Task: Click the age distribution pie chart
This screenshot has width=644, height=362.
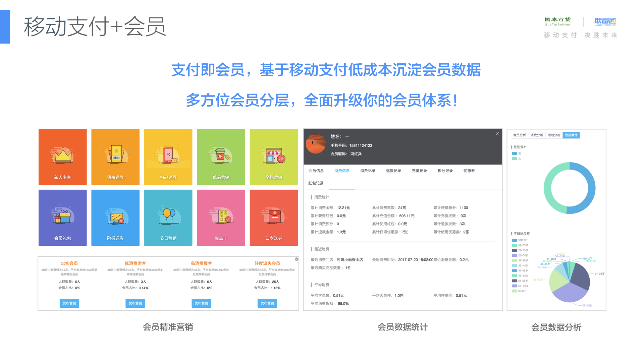Action: coord(569,282)
